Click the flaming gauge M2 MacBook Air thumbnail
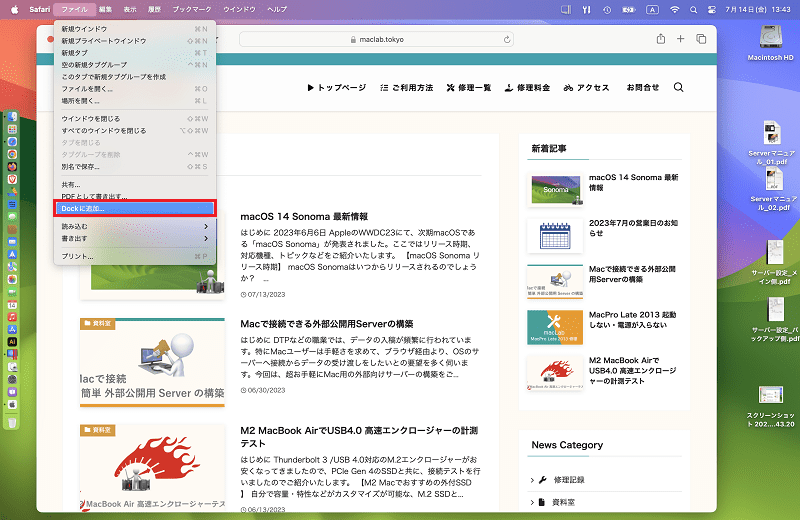The width and height of the screenshot is (800, 520). [152, 465]
